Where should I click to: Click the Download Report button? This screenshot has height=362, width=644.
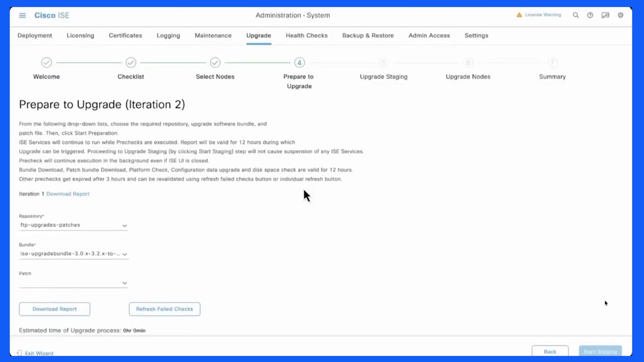coord(55,309)
